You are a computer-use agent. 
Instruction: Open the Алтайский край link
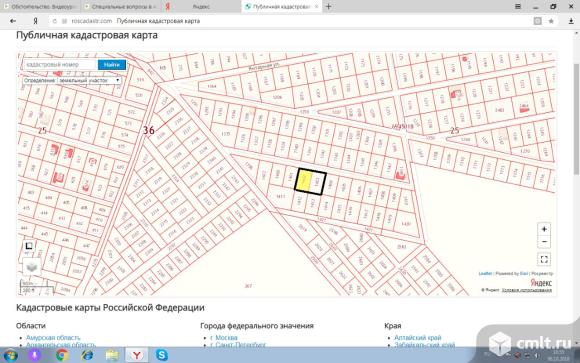(x=418, y=337)
